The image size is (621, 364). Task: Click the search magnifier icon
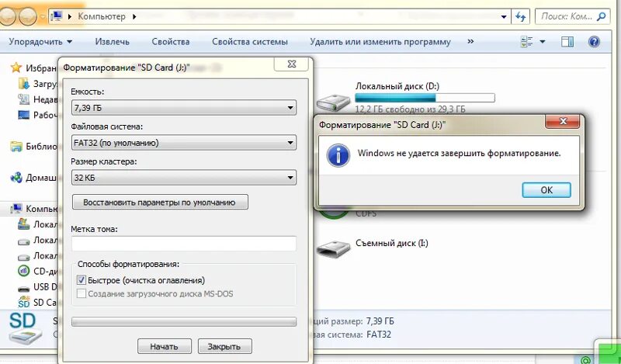tap(602, 16)
